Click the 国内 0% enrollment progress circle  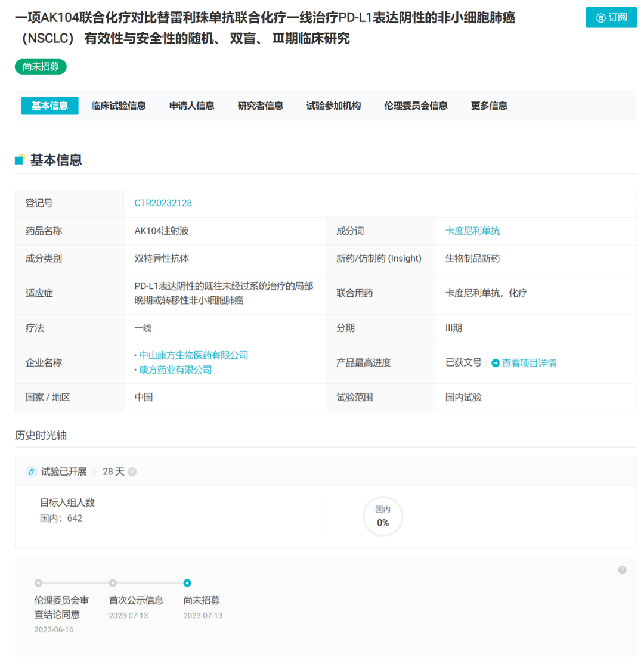383,517
